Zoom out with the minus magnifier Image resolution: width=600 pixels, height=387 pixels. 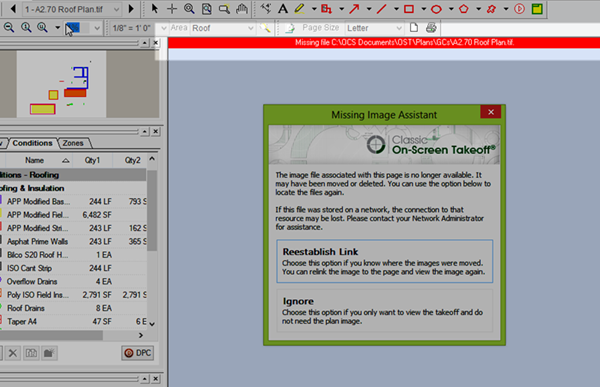click(9, 28)
